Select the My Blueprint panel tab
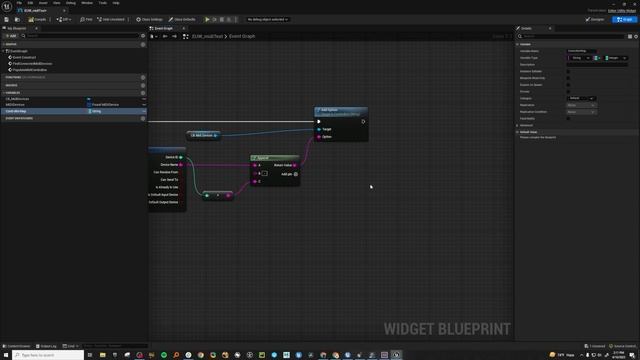Viewport: 640px width, 360px height. pyautogui.click(x=17, y=28)
